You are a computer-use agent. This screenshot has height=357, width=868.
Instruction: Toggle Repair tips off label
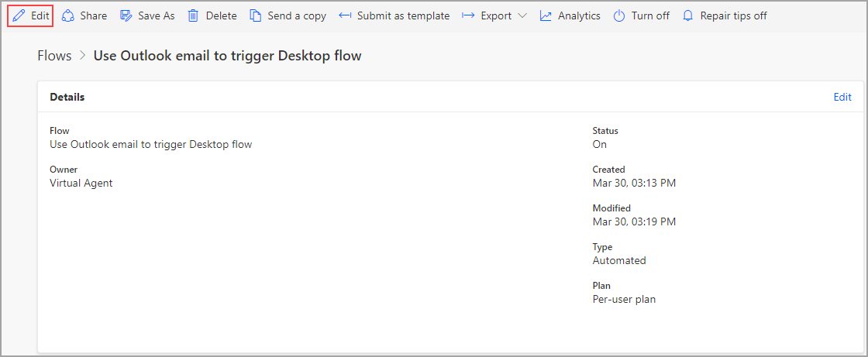[733, 15]
